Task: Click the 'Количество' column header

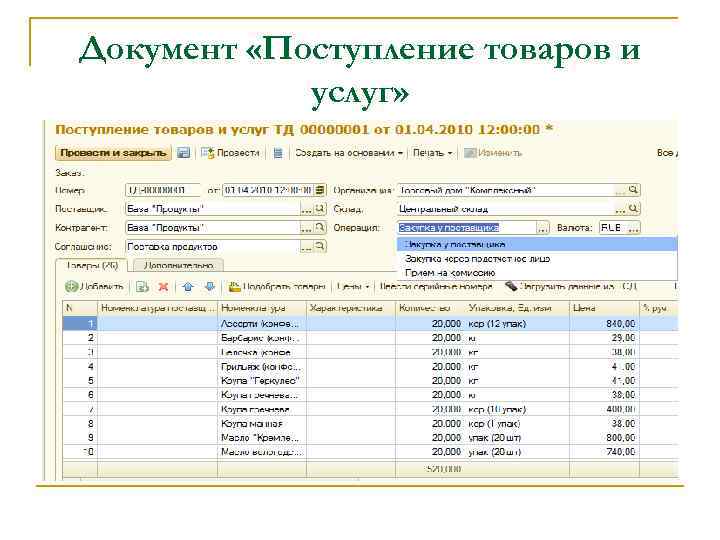Action: [x=430, y=308]
